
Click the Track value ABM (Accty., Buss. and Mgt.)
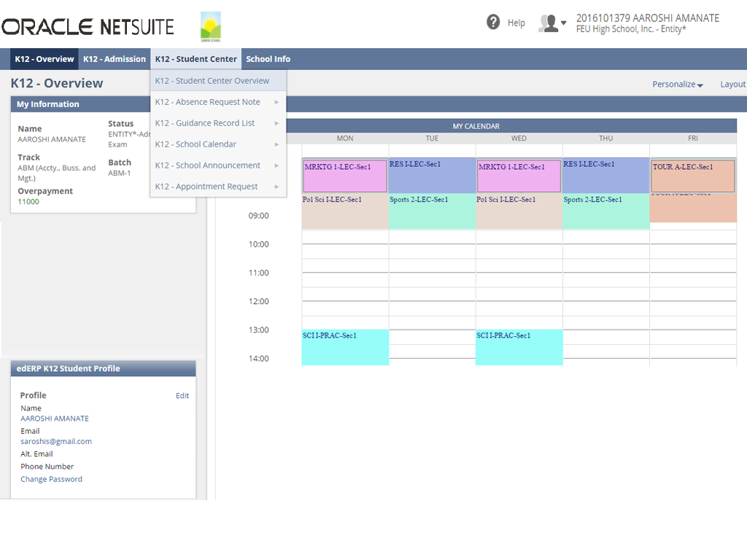tap(57, 173)
